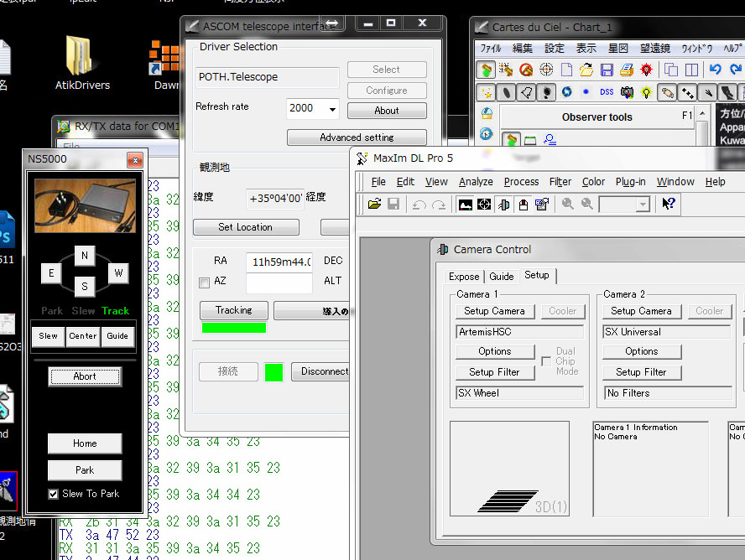Select Guide mode toggle in NS5000

(117, 336)
